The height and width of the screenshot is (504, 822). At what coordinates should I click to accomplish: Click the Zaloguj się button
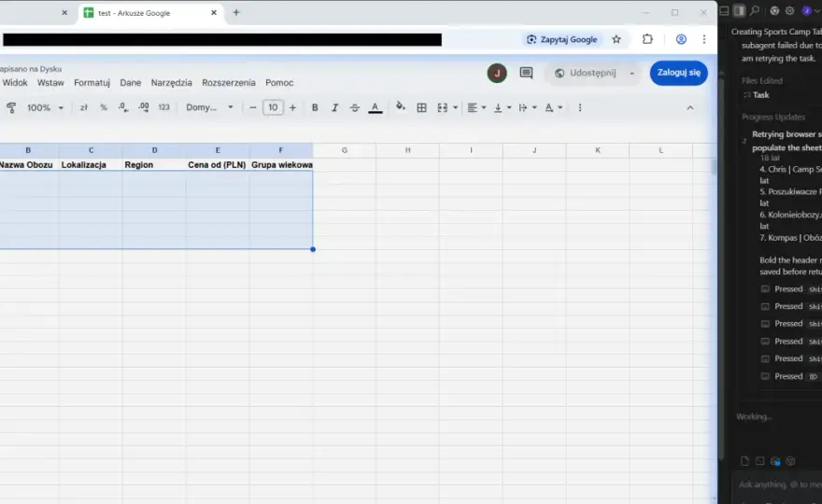[678, 73]
